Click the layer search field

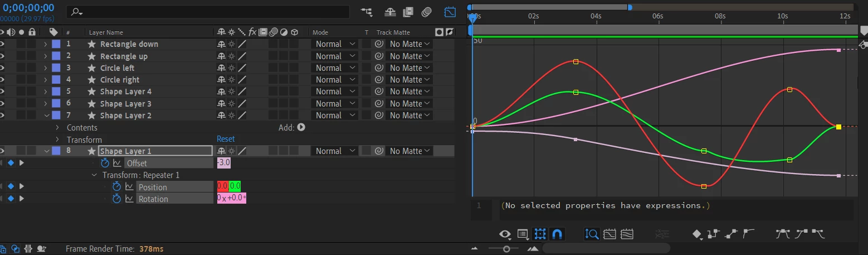coord(207,12)
